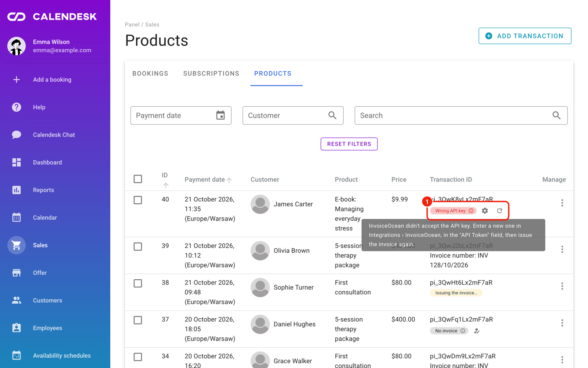This screenshot has width=588, height=368.
Task: Open manage menu for James Carter row
Action: click(562, 203)
